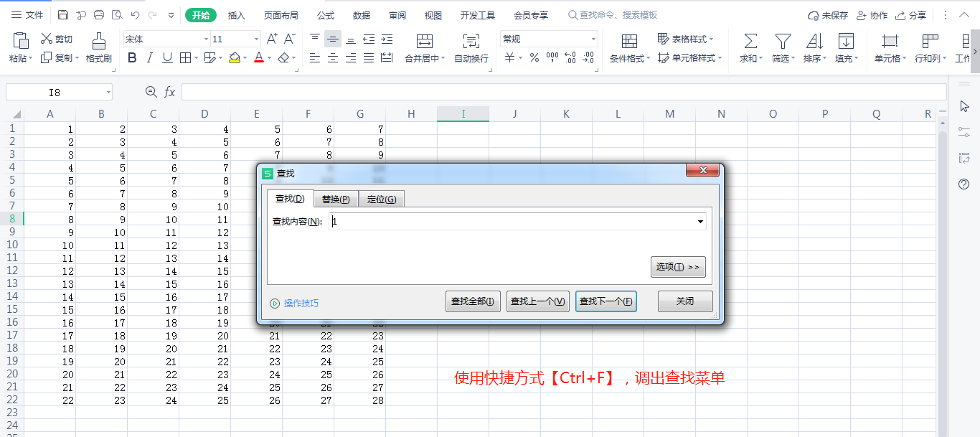The image size is (980, 437).
Task: Click the Close (关闭) button in dialog
Action: (x=685, y=301)
